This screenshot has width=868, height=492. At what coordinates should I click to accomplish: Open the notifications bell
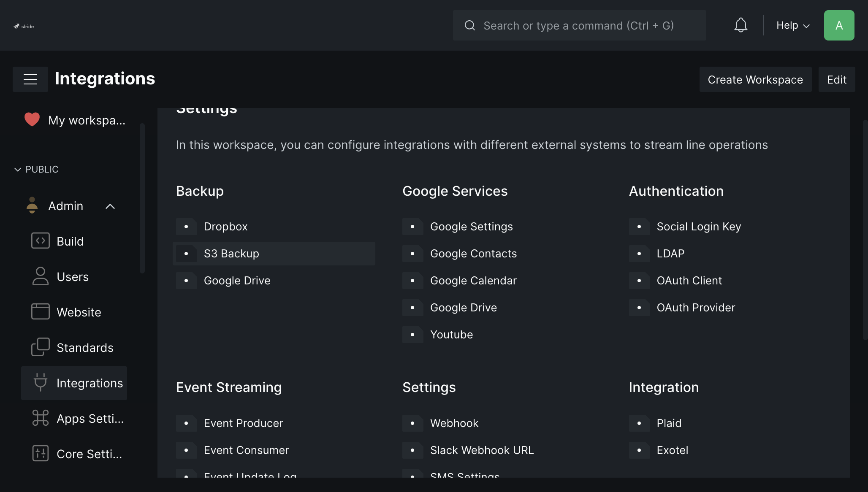(x=741, y=25)
